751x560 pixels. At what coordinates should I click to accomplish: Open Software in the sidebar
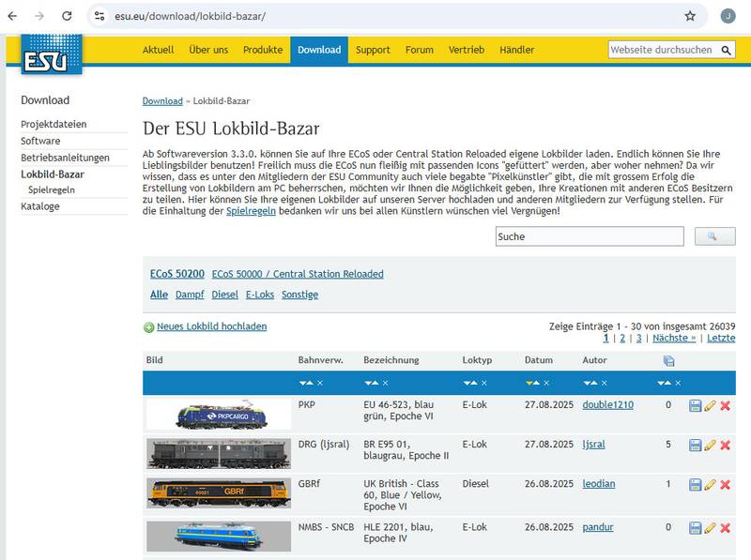pos(40,141)
